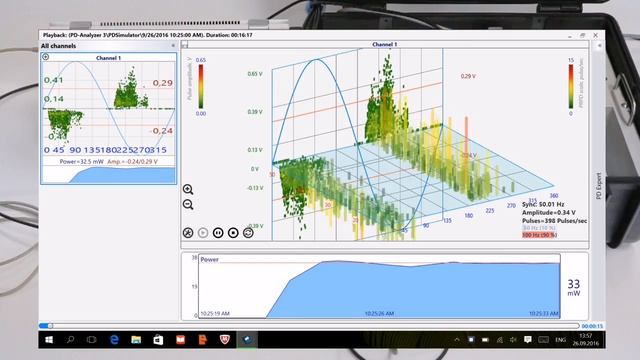
Task: Launch Microsoft Edge from taskbar
Action: tap(114, 340)
